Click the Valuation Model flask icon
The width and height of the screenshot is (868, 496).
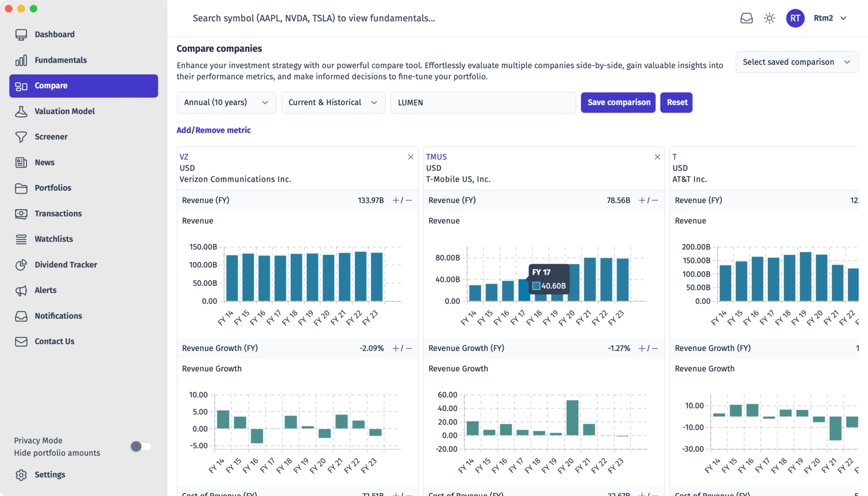21,111
